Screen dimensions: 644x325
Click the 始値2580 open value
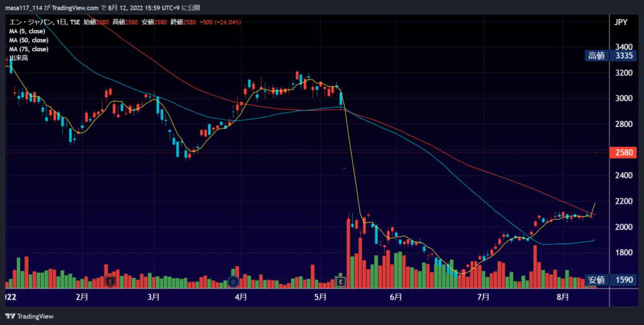[96, 22]
